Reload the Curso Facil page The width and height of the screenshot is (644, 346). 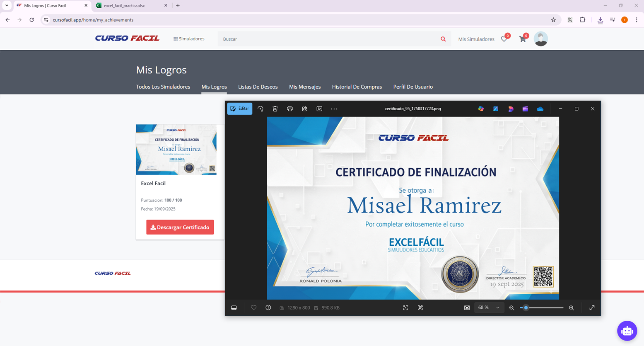tap(31, 20)
